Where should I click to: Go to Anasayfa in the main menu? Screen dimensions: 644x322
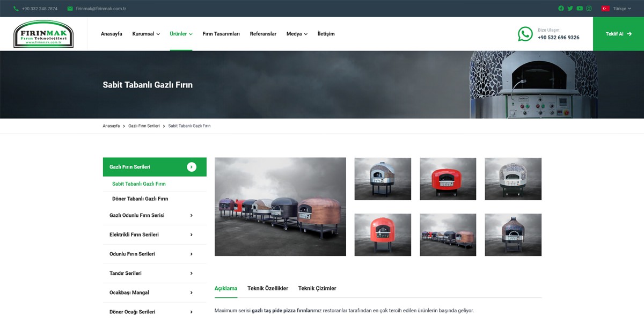click(112, 34)
